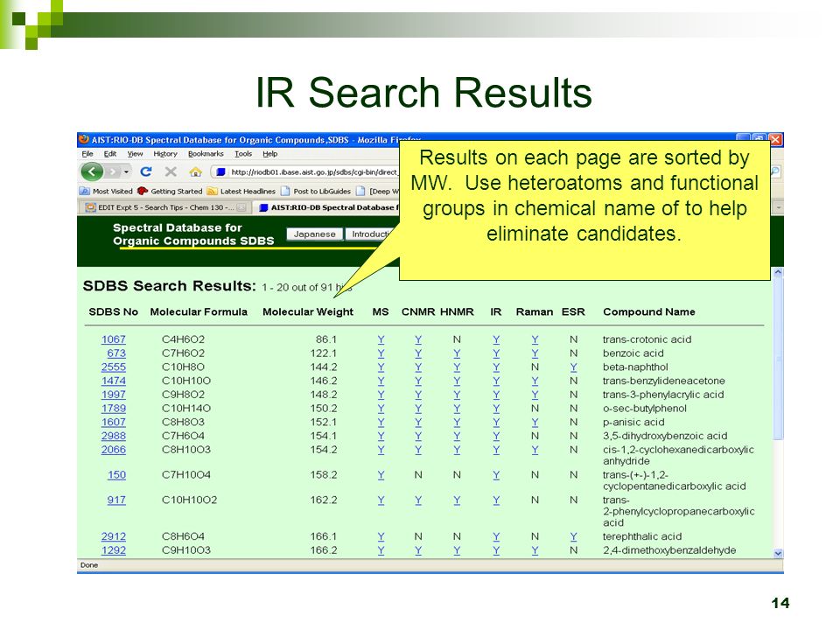
Task: Open SDBS number 2066 link
Action: (x=114, y=450)
